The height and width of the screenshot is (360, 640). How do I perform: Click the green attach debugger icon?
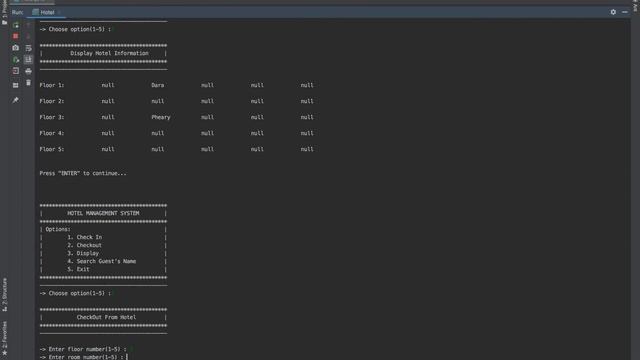(x=16, y=60)
